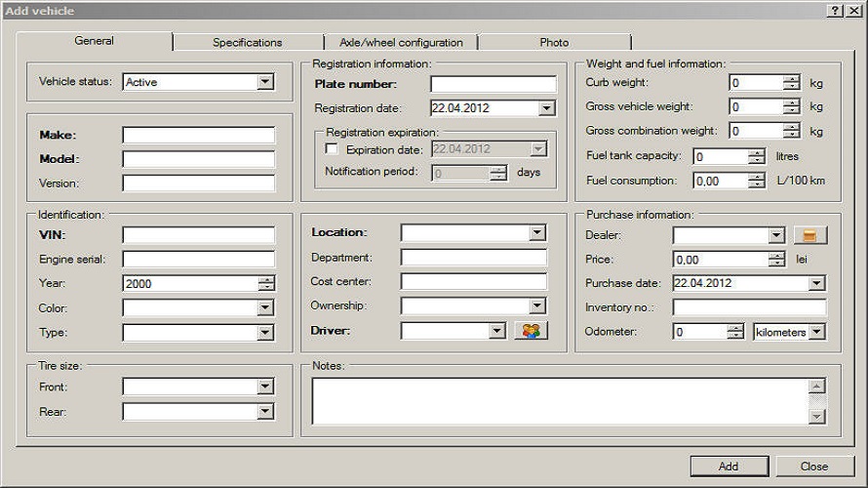
Task: Open the Location dropdown list
Action: coord(537,233)
